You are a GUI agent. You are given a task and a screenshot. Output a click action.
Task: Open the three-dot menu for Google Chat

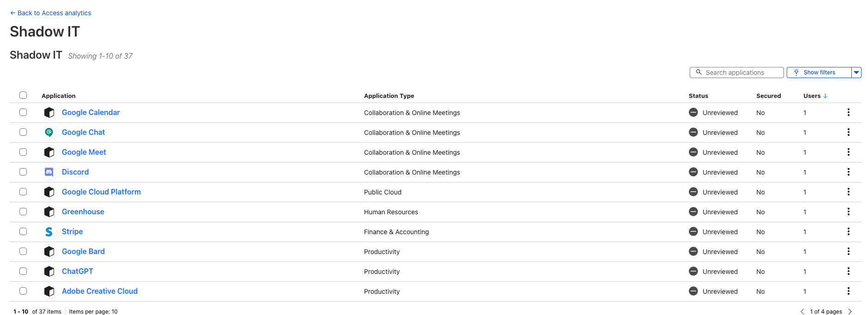[849, 133]
